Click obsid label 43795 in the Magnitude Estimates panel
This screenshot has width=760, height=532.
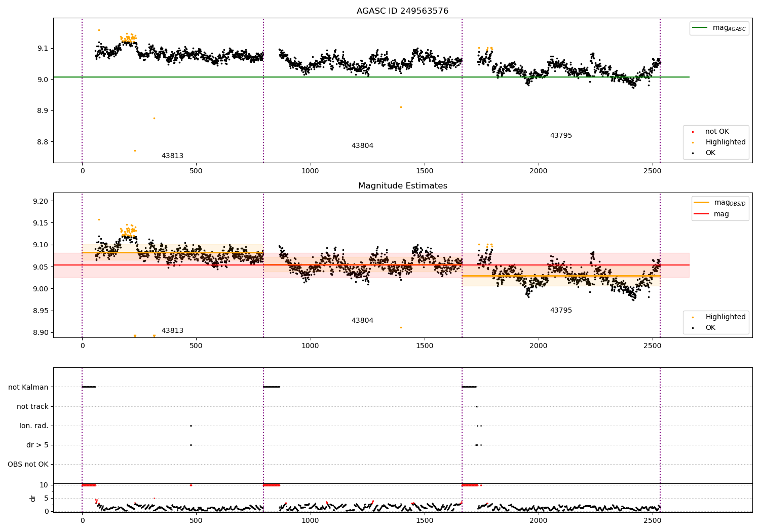[561, 311]
